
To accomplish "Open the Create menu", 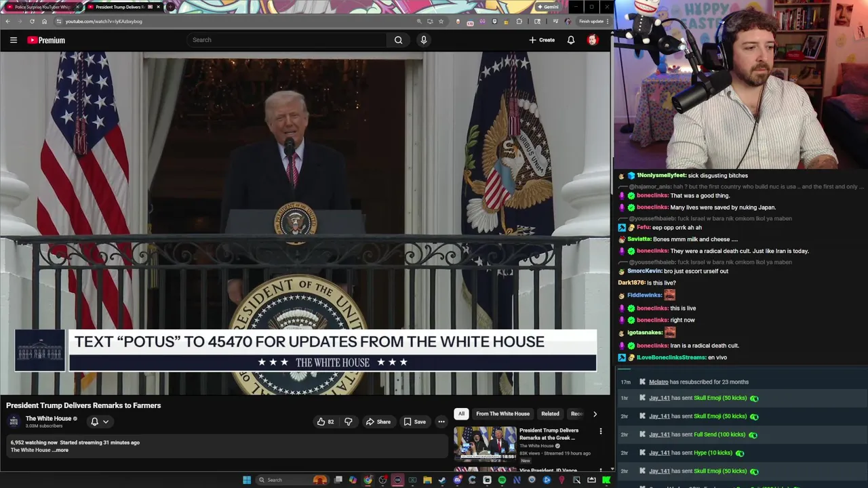I will pos(542,40).
